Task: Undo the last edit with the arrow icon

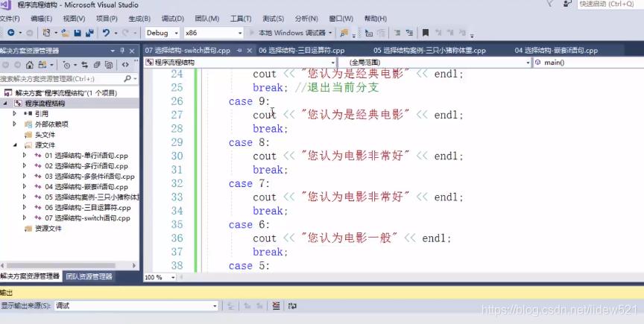Action: (106, 33)
